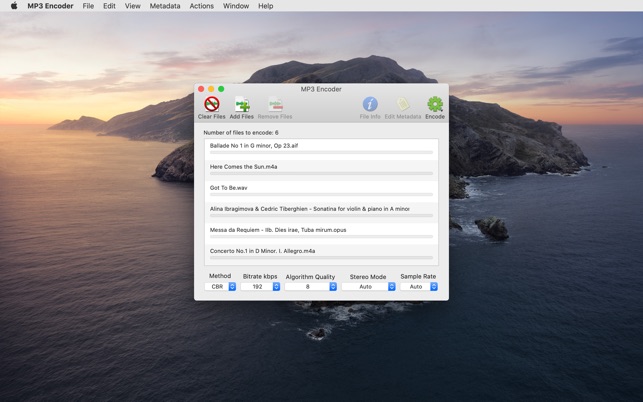Click progress bar under Got To Be.wav

coord(322,194)
